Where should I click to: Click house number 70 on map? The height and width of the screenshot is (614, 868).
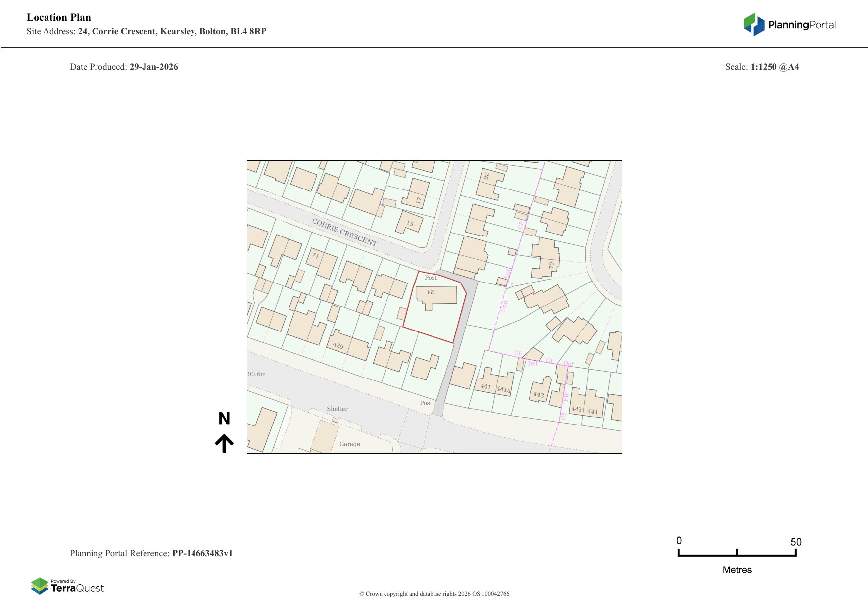[x=551, y=266]
